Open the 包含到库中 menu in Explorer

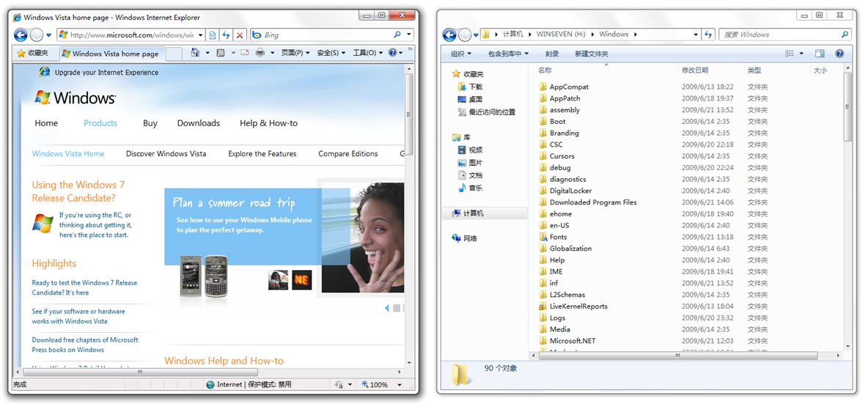point(508,54)
